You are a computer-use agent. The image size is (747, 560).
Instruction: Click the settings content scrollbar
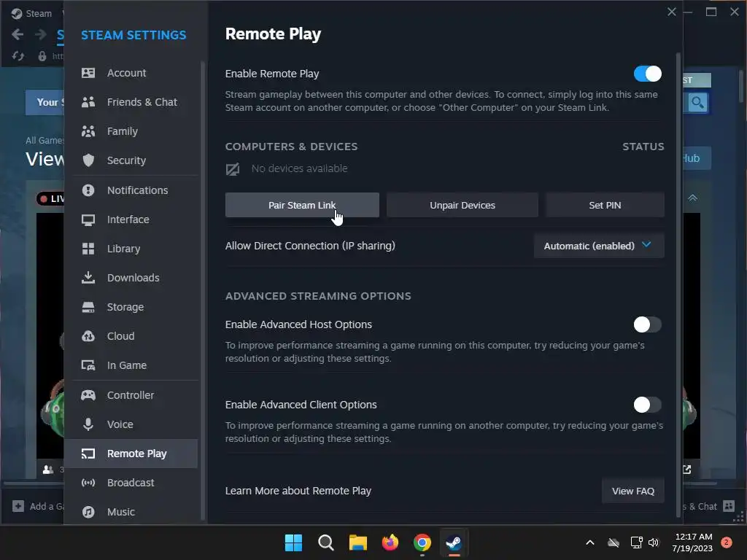(678, 285)
